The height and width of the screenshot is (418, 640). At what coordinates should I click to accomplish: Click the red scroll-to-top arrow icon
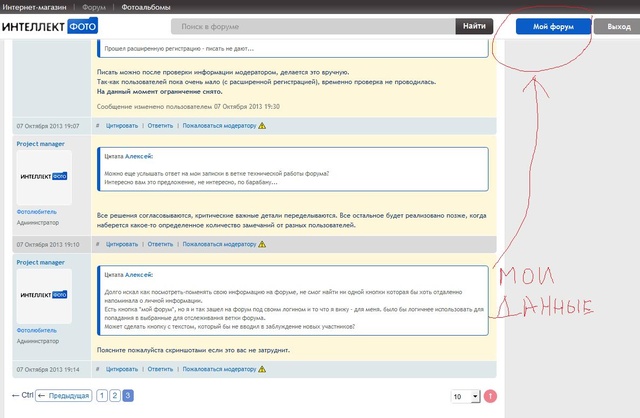point(490,396)
